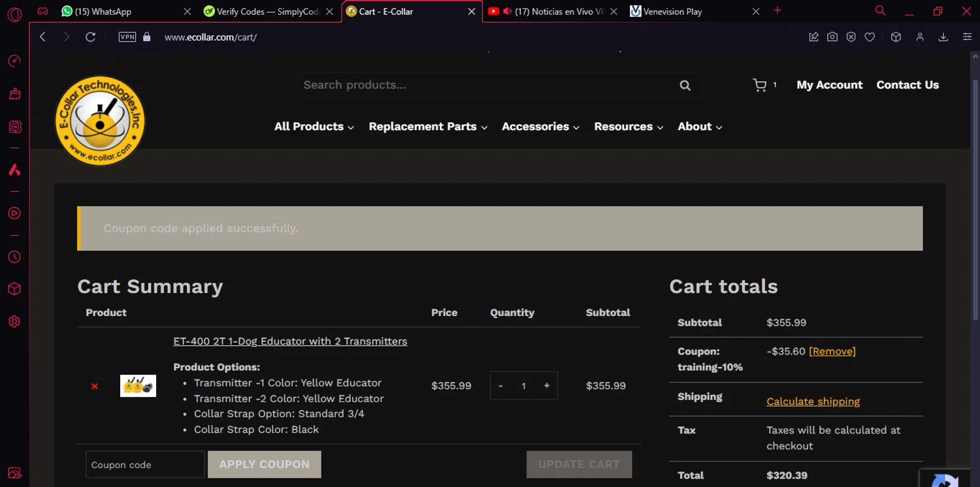Viewport: 980px width, 487px height.
Task: Click the E-Collar Technologies logo
Action: (100, 121)
